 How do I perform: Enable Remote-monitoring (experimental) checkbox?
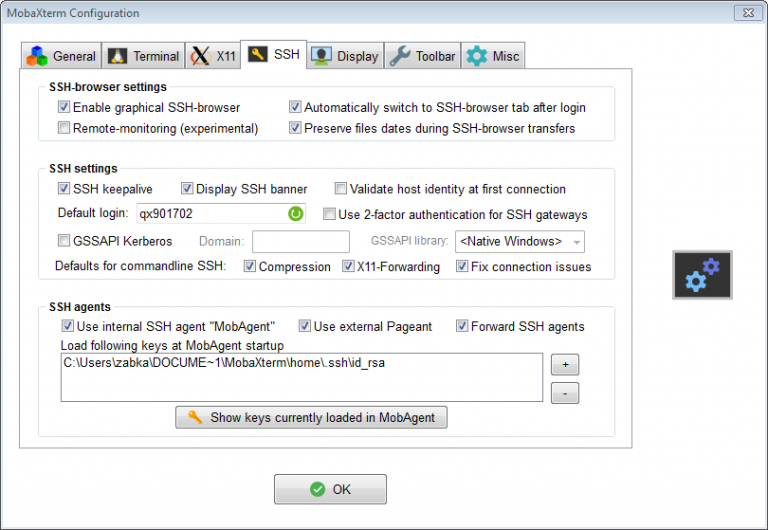[x=65, y=128]
